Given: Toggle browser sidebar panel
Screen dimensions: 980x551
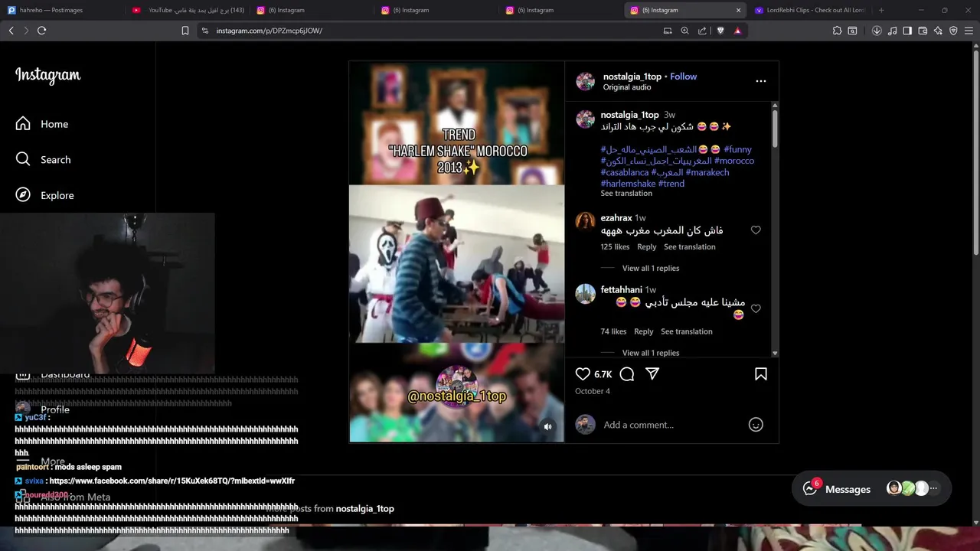Looking at the screenshot, I should point(907,31).
